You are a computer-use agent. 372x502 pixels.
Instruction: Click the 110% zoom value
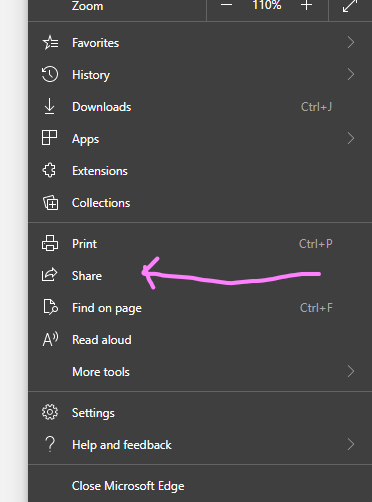[267, 5]
